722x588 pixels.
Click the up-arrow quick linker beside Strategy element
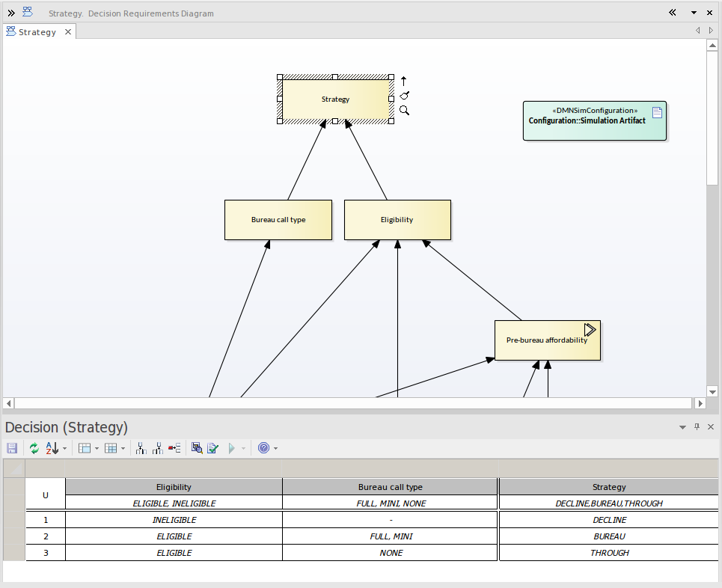(404, 81)
